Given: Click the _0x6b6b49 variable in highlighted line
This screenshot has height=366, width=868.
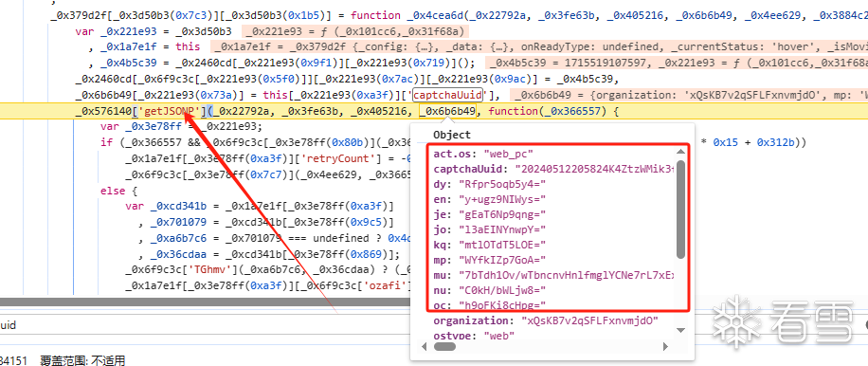Looking at the screenshot, I should [448, 112].
